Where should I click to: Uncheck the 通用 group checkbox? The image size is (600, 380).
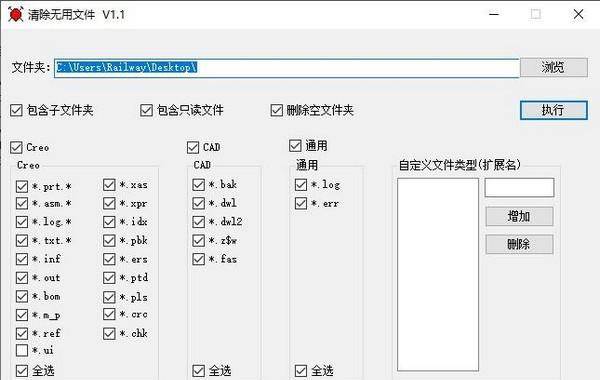(x=295, y=145)
